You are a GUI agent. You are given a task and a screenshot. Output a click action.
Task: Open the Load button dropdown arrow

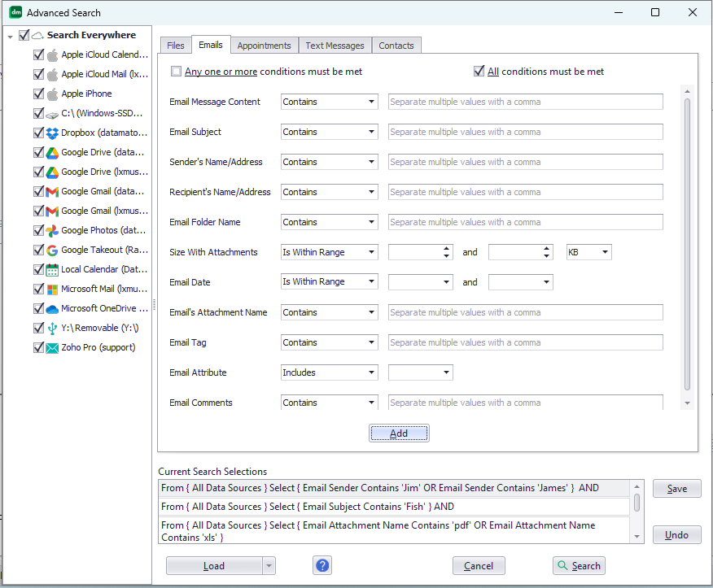[x=268, y=564]
